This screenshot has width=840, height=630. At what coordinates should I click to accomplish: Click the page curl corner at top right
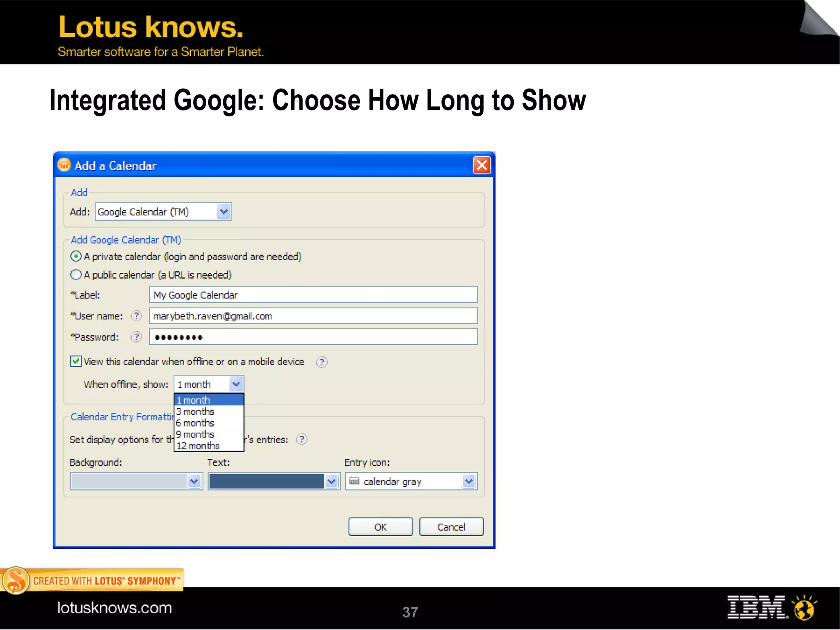[x=819, y=18]
